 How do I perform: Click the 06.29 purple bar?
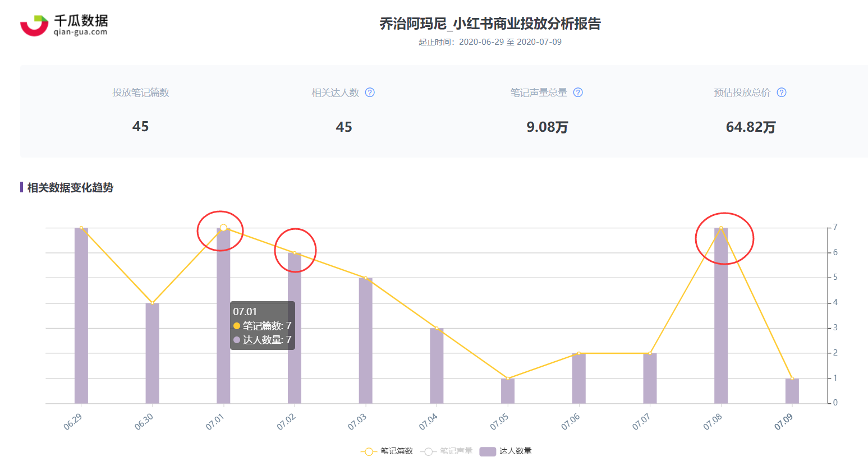81,316
